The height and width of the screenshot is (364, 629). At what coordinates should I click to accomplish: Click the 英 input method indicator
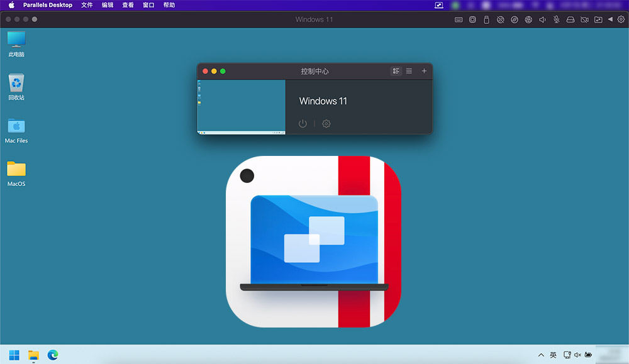pos(553,355)
